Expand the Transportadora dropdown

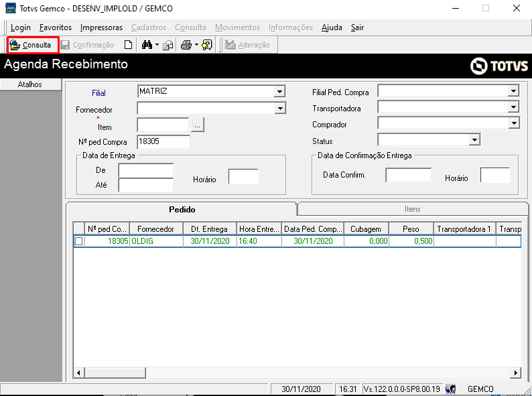tap(513, 107)
